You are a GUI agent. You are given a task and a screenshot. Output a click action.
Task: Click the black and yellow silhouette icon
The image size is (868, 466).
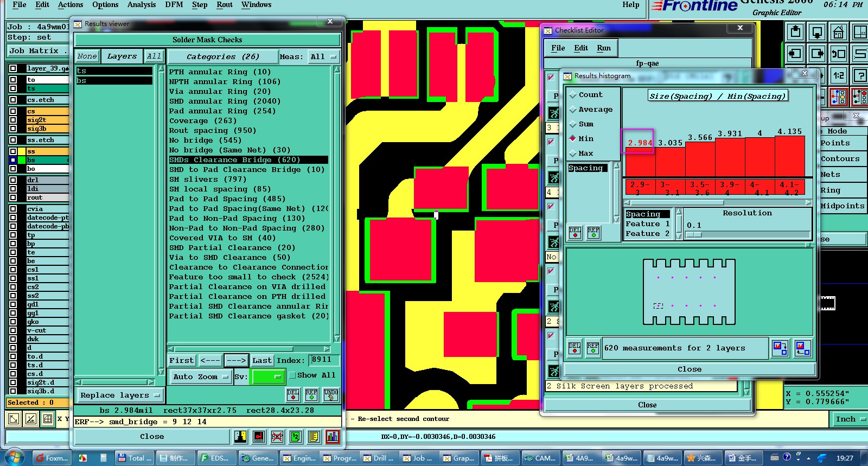click(x=240, y=437)
